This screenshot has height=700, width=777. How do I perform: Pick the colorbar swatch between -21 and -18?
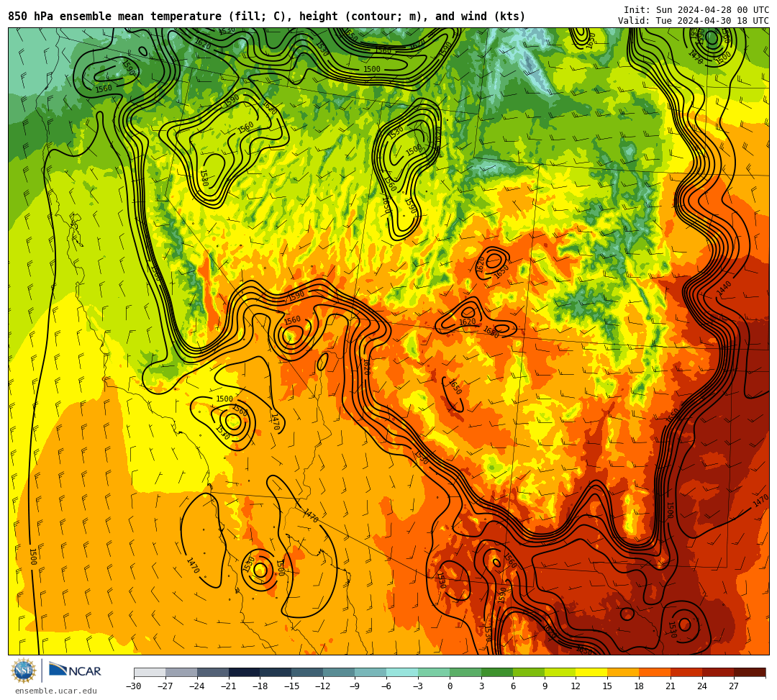245,672
